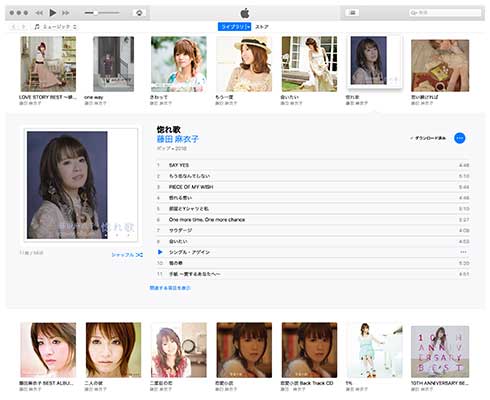Select track シングル・アゲイン
This screenshot has height=400, width=490.
[313, 252]
